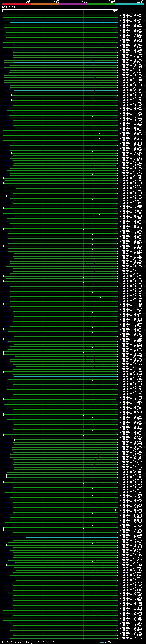Select the cyan alignment bar for B9HWE5
Image resolution: width=146 pixels, height=644 pixels.
(x=64, y=22)
